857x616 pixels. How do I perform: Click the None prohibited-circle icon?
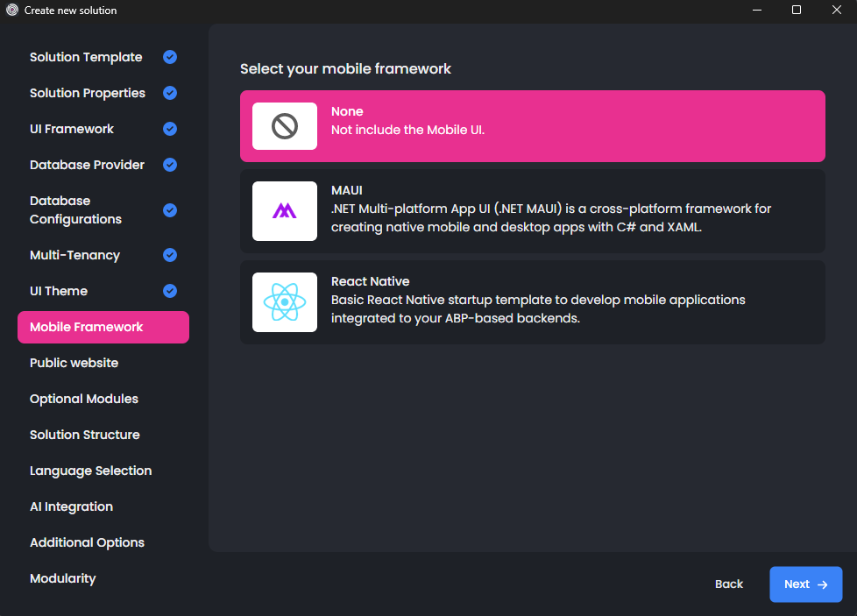tap(285, 127)
